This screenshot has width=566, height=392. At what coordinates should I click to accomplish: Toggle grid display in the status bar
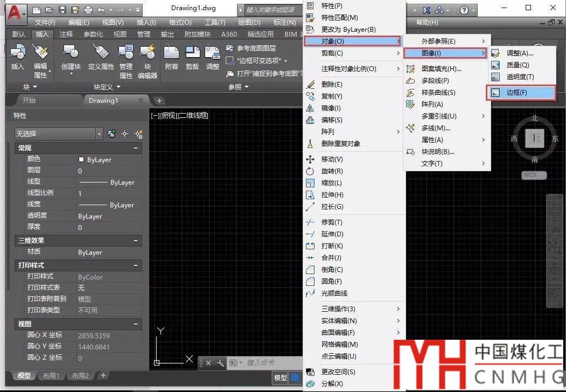coord(295,377)
